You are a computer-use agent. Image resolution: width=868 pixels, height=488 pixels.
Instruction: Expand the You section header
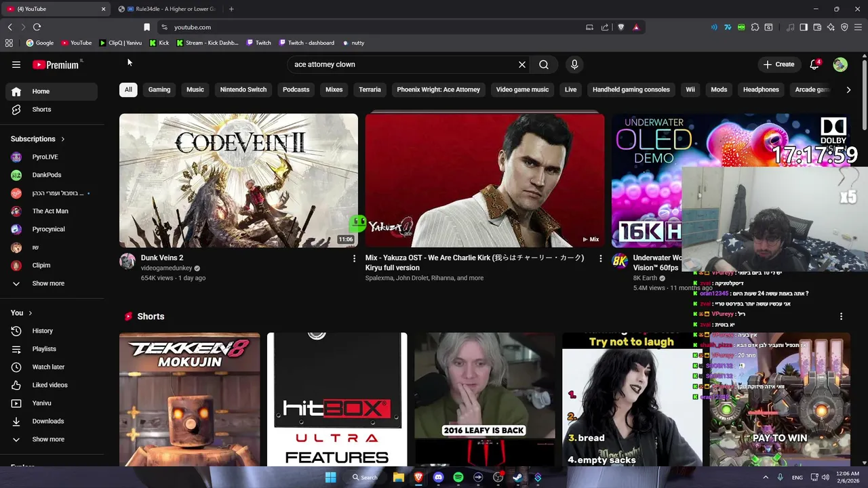pos(22,312)
